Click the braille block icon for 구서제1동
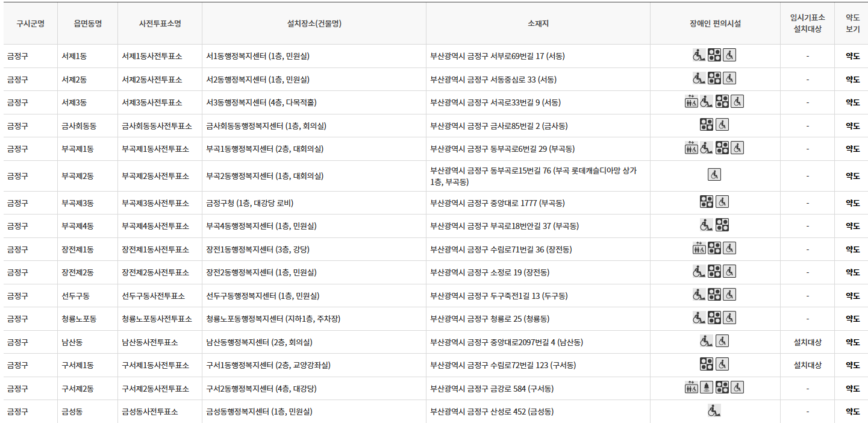 point(706,364)
